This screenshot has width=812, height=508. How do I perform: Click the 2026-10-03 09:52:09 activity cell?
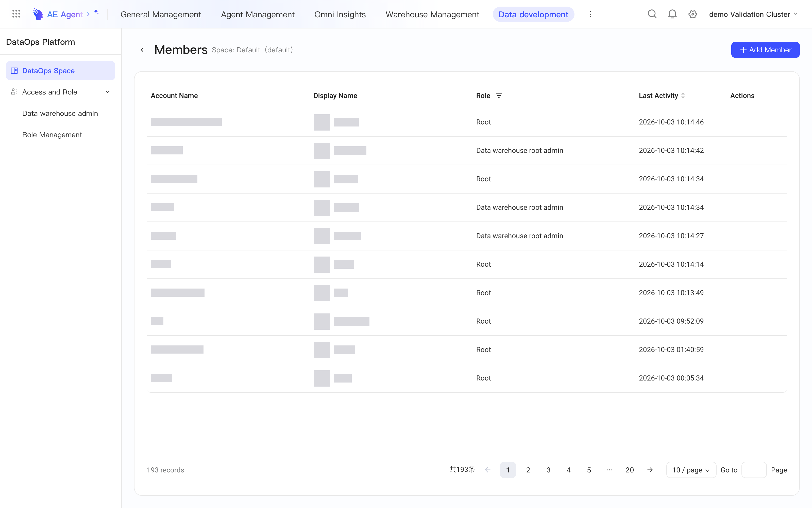click(671, 321)
